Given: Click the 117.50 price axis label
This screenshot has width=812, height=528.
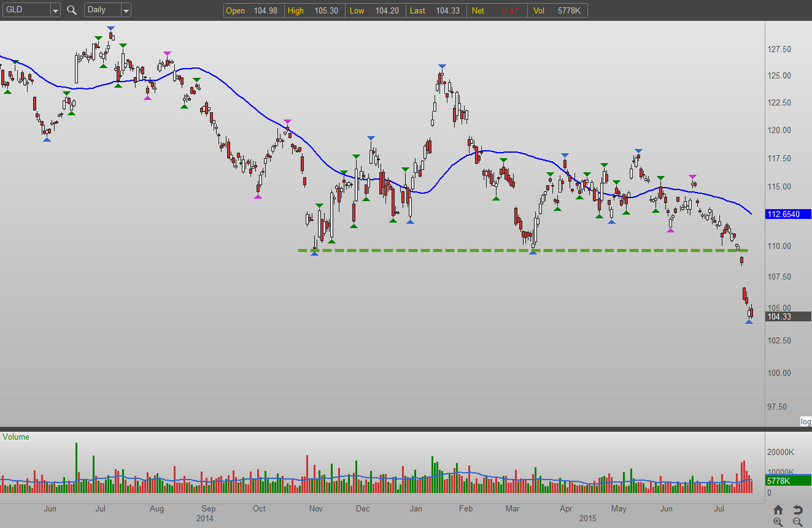Looking at the screenshot, I should click(779, 158).
